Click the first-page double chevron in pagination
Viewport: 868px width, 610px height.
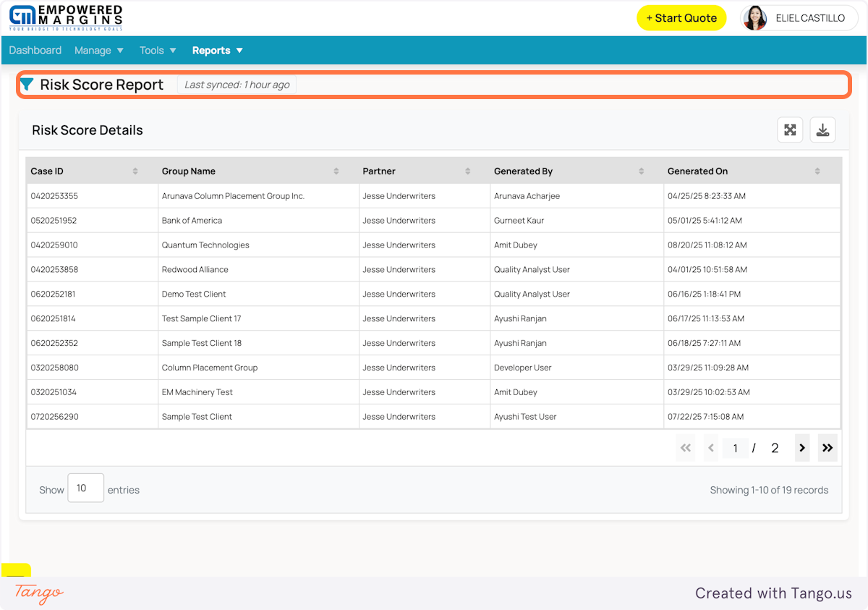(x=685, y=447)
